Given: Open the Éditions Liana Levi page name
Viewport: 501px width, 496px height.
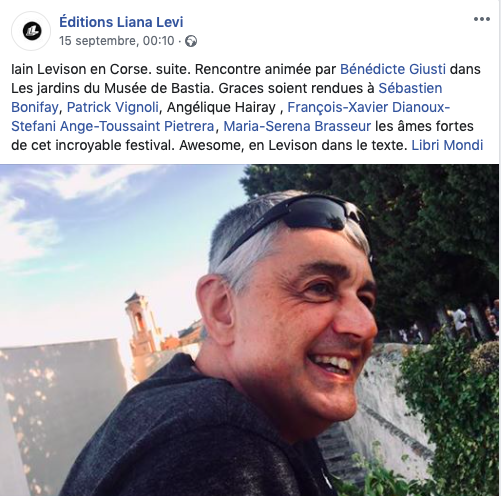Looking at the screenshot, I should 121,22.
